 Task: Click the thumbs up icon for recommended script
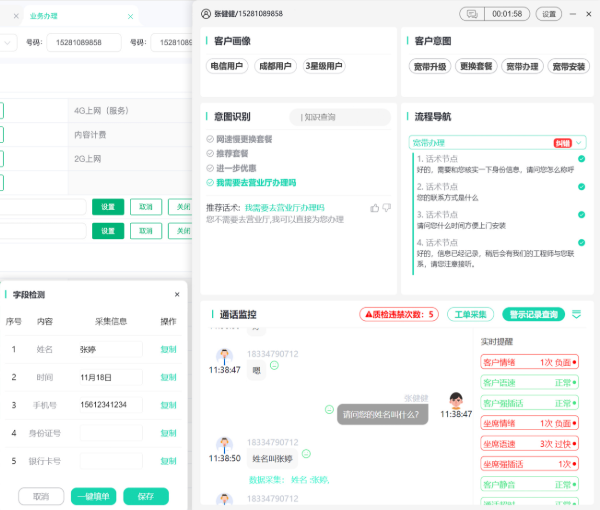[x=375, y=208]
